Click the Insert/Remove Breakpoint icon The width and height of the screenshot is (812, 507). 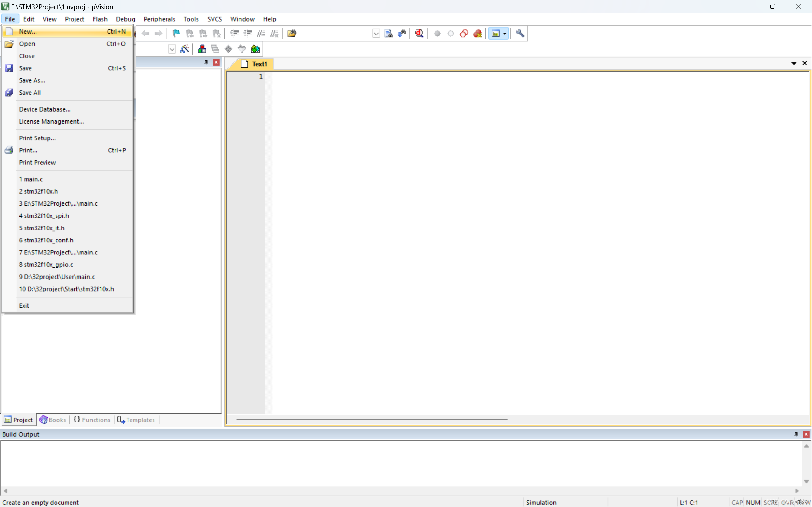click(x=437, y=33)
